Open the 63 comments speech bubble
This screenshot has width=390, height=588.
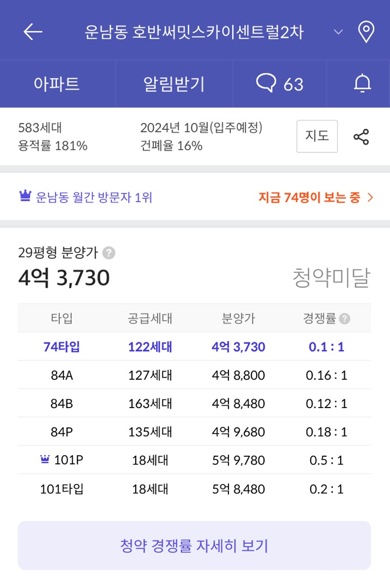click(x=280, y=83)
